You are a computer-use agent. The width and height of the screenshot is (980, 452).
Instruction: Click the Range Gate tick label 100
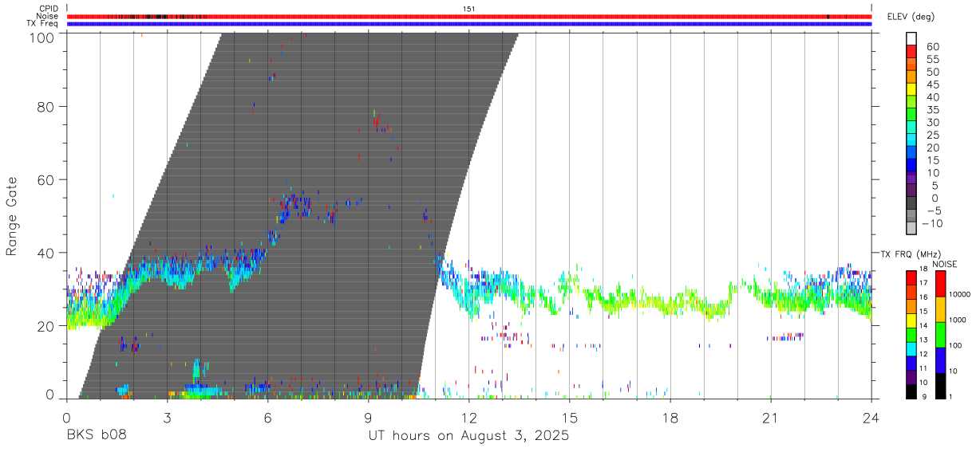[x=43, y=36]
